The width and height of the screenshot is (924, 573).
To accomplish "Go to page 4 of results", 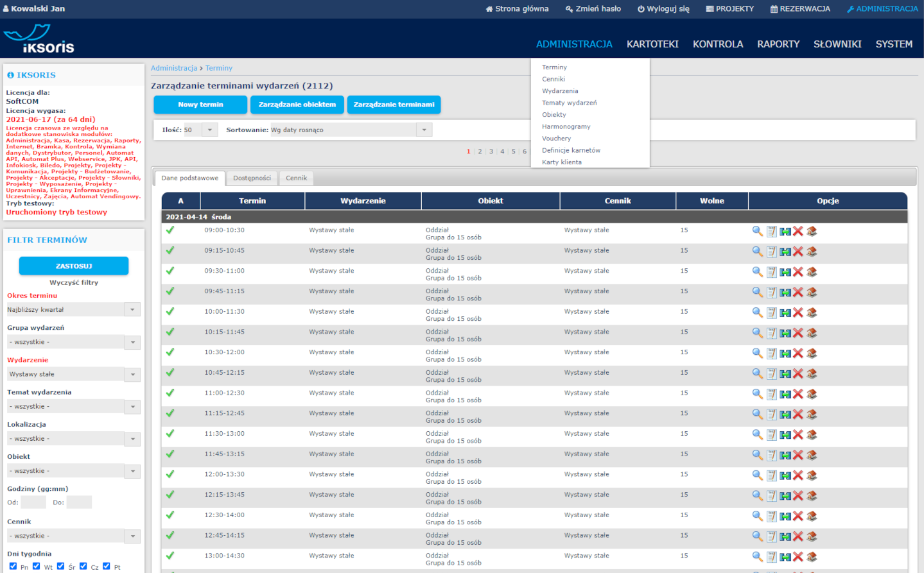I will coord(502,152).
